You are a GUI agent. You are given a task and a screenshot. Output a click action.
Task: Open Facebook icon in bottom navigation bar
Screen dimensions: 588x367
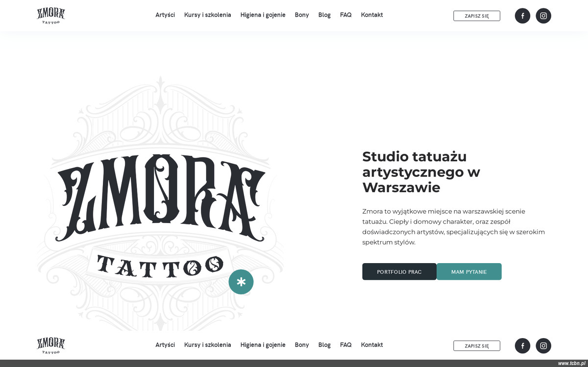(x=522, y=345)
